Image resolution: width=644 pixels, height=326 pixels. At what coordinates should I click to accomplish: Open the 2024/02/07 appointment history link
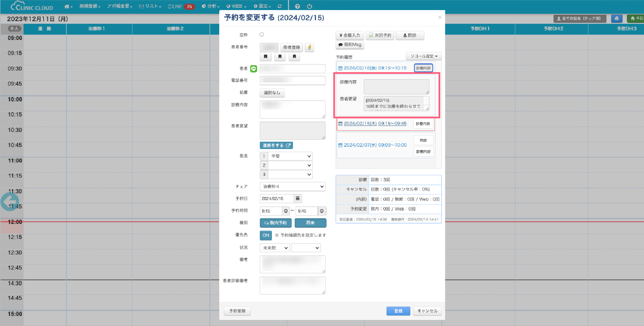point(375,145)
